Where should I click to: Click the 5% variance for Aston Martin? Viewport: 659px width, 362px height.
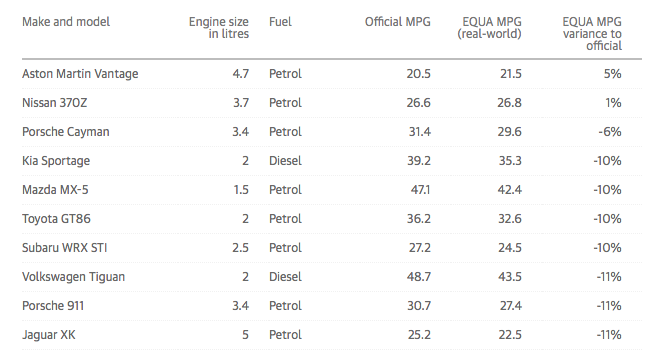613,74
